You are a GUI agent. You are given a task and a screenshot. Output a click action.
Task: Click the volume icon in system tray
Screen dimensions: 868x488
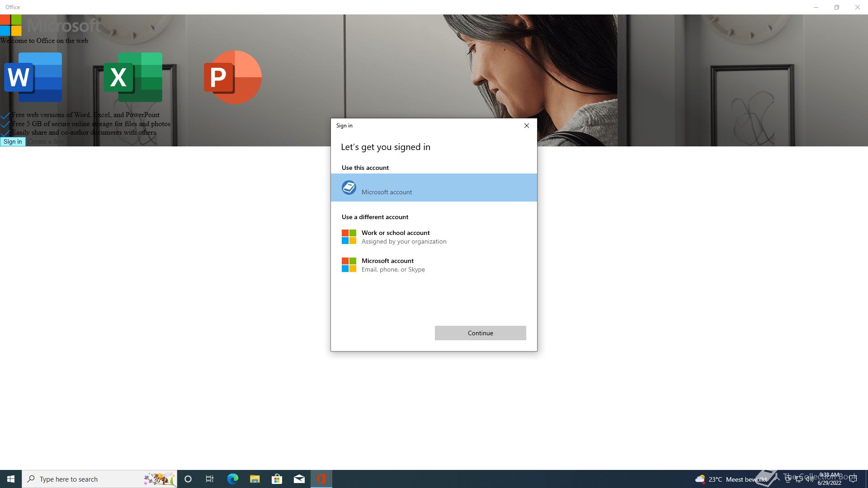pyautogui.click(x=809, y=479)
